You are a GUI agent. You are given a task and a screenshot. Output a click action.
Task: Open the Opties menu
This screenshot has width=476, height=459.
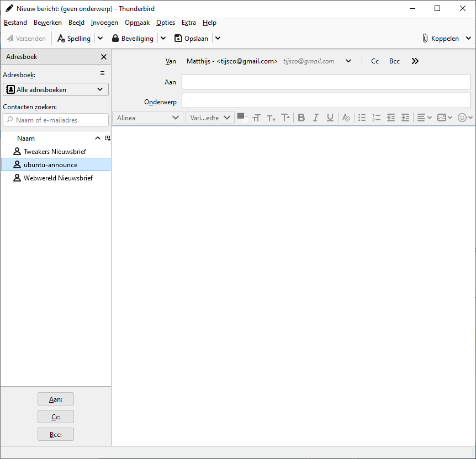(x=166, y=23)
